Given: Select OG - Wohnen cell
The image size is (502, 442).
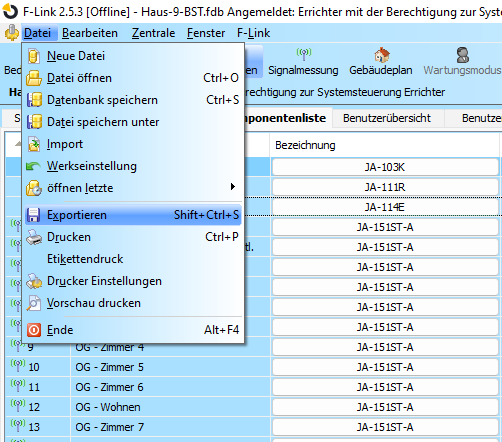Looking at the screenshot, I should [x=170, y=407].
